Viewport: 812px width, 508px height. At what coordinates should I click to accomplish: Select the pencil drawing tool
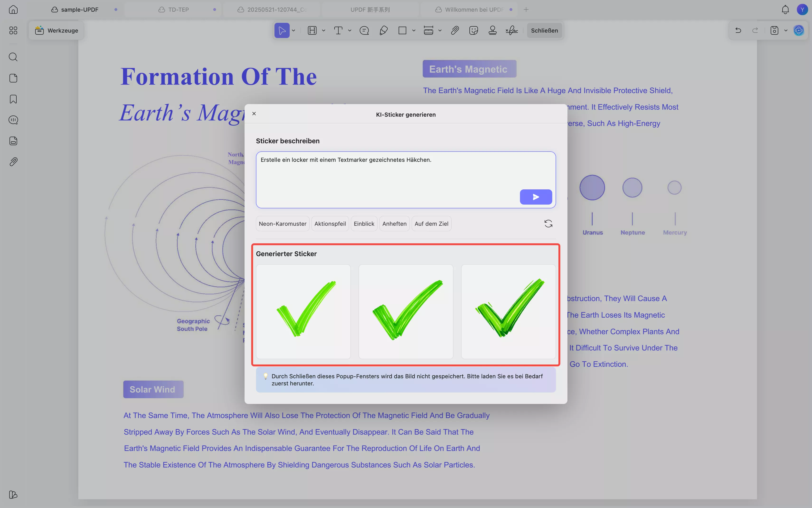click(383, 31)
